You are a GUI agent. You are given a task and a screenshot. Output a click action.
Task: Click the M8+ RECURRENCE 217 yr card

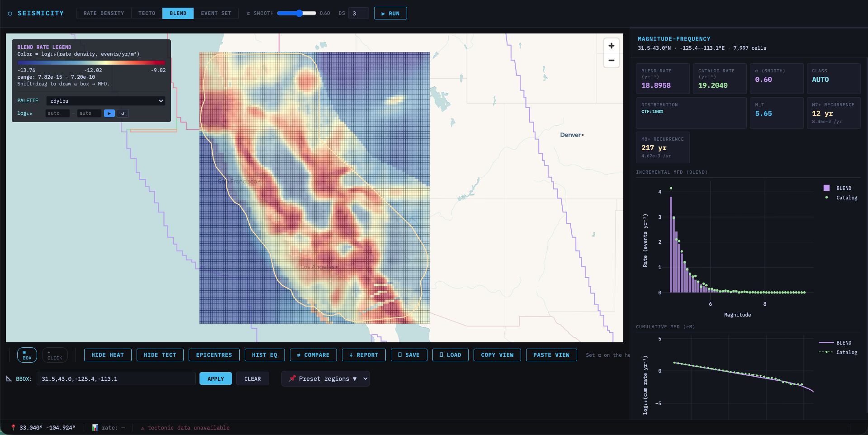663,147
